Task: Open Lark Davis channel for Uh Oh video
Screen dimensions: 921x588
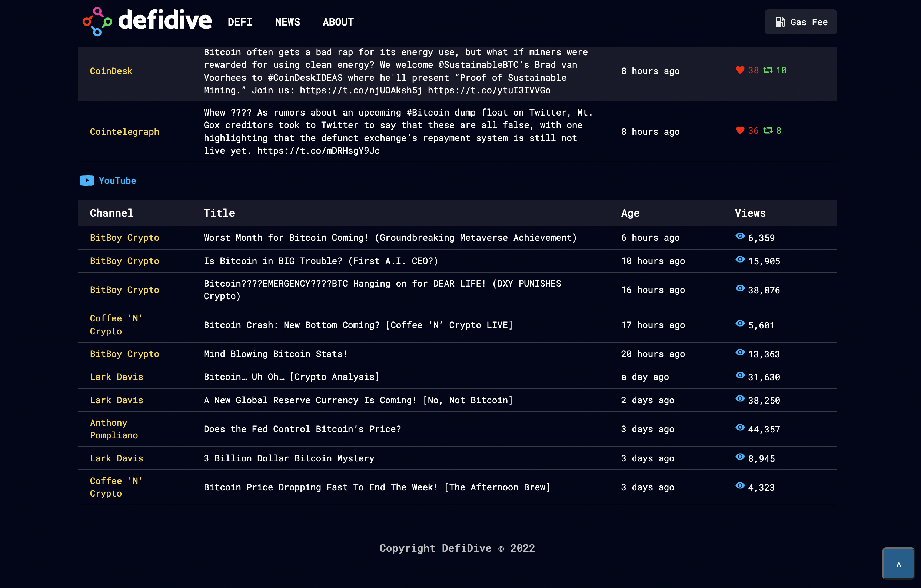Action: tap(116, 377)
